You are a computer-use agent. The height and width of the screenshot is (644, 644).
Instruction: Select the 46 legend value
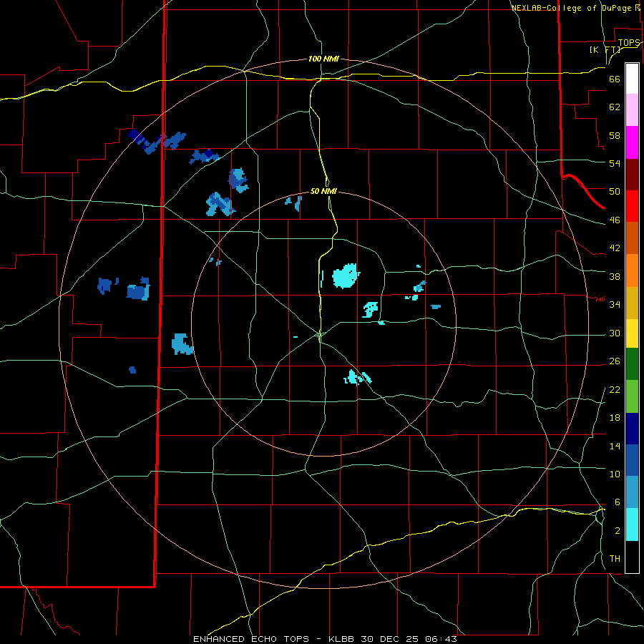coord(615,220)
